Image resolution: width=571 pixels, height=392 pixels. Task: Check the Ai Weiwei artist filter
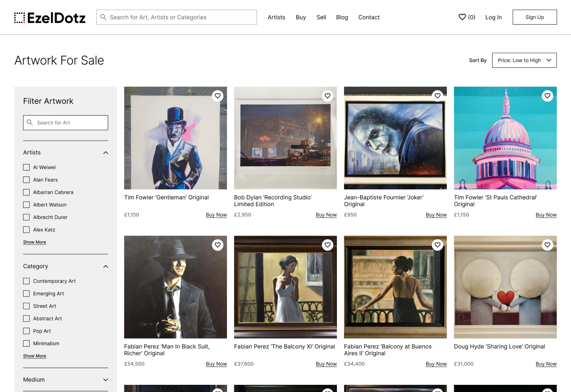pos(26,167)
